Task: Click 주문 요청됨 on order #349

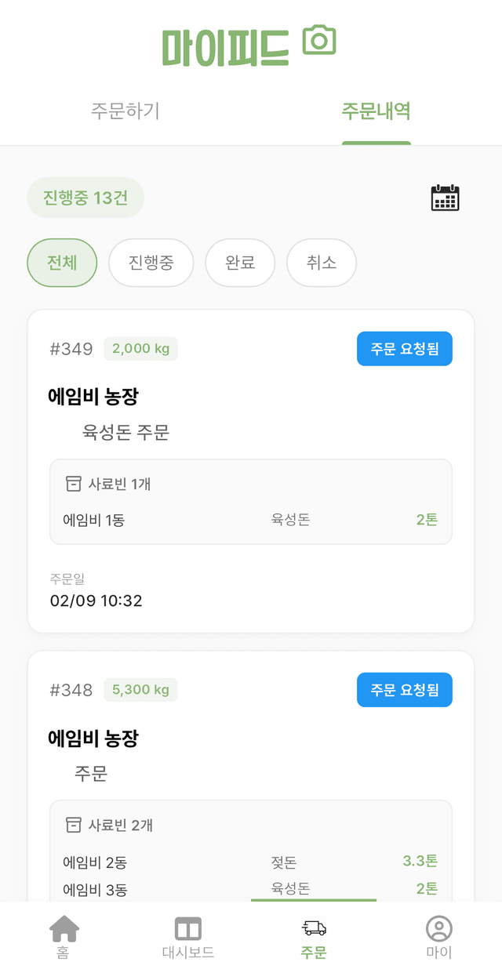Action: pos(404,348)
